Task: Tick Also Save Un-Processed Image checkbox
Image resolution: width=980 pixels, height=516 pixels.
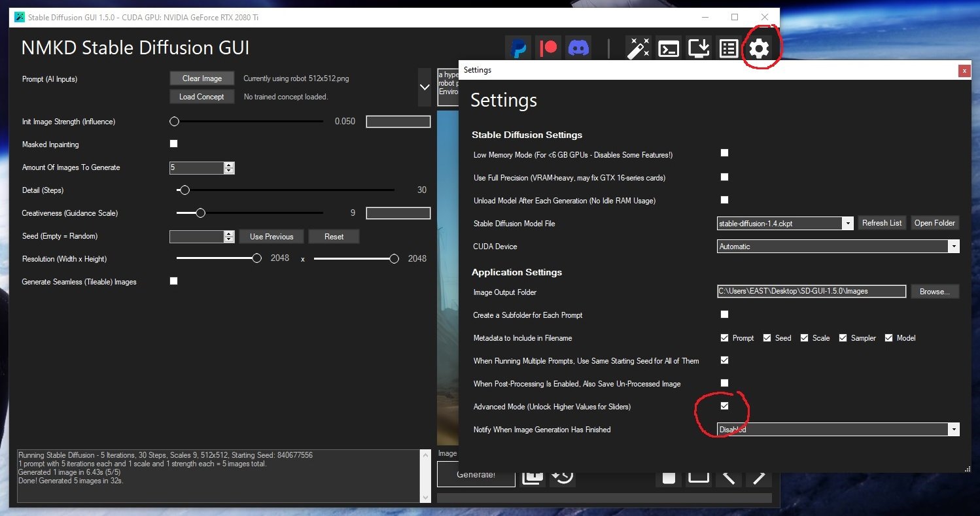Action: (x=724, y=383)
